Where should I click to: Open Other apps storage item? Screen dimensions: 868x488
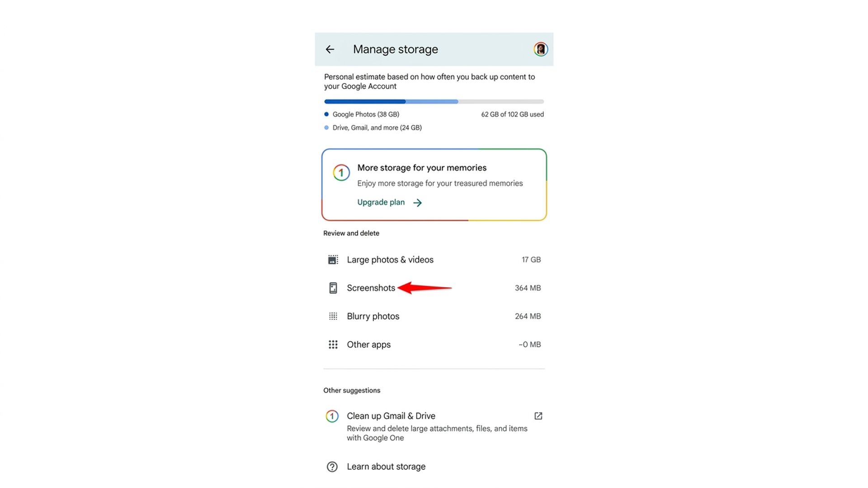click(434, 345)
